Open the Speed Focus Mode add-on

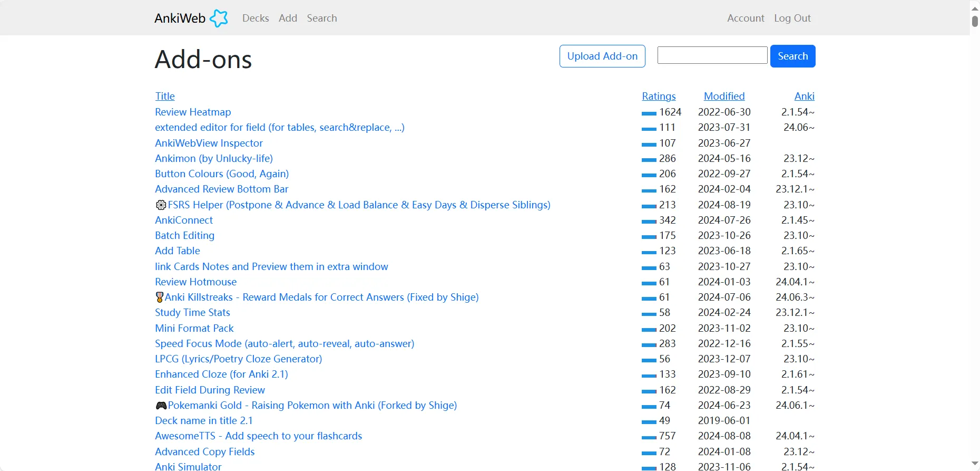[x=285, y=343]
